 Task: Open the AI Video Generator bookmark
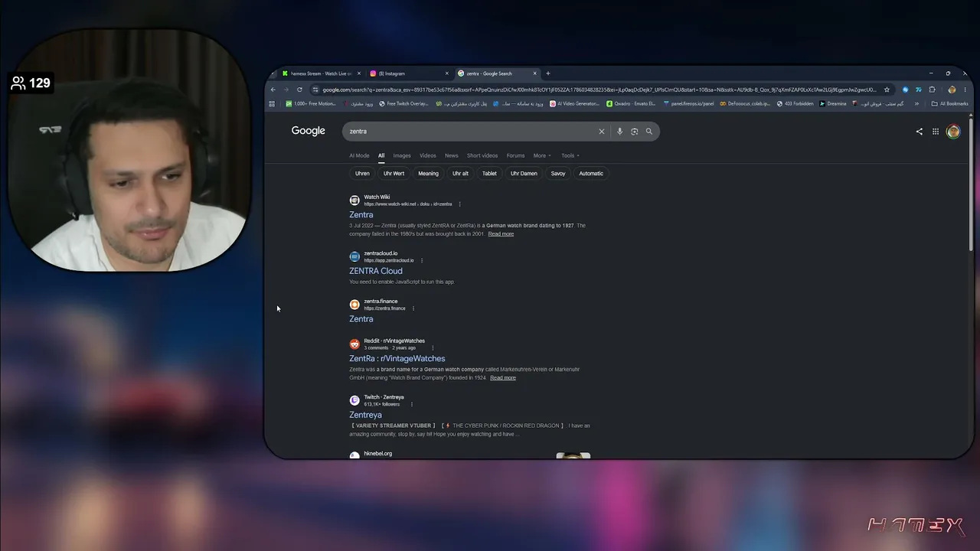tap(575, 104)
